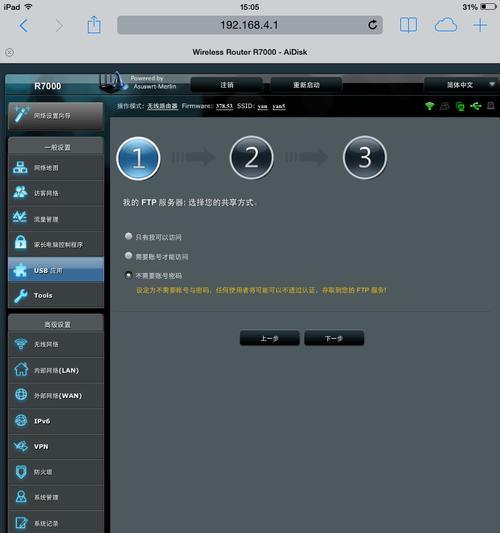Reload the page with the refresh arrow
500x533 pixels.
(x=373, y=25)
